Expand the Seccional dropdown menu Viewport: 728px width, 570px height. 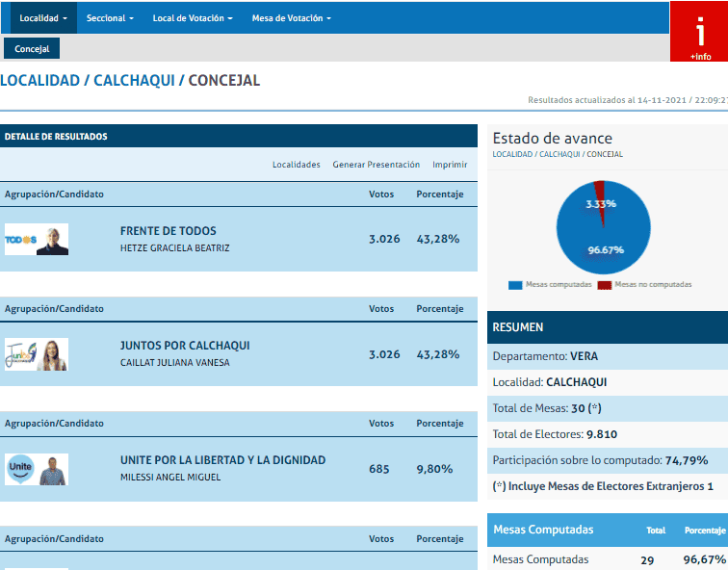click(x=109, y=18)
